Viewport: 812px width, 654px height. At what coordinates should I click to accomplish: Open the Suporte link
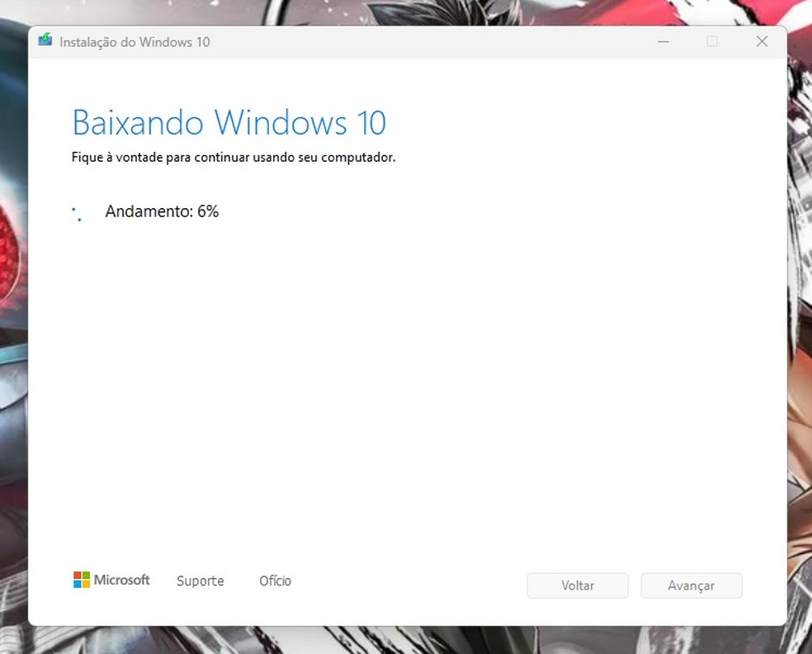point(201,581)
